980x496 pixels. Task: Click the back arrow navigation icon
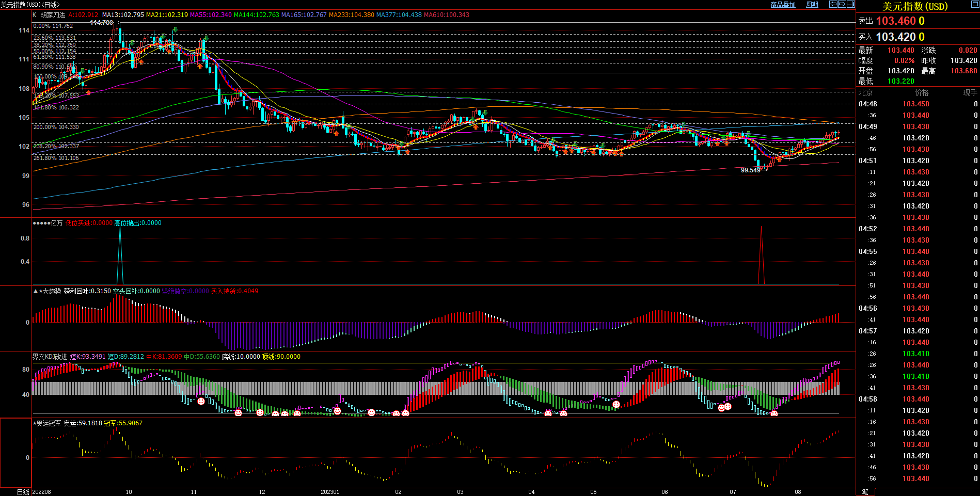pyautogui.click(x=833, y=4)
